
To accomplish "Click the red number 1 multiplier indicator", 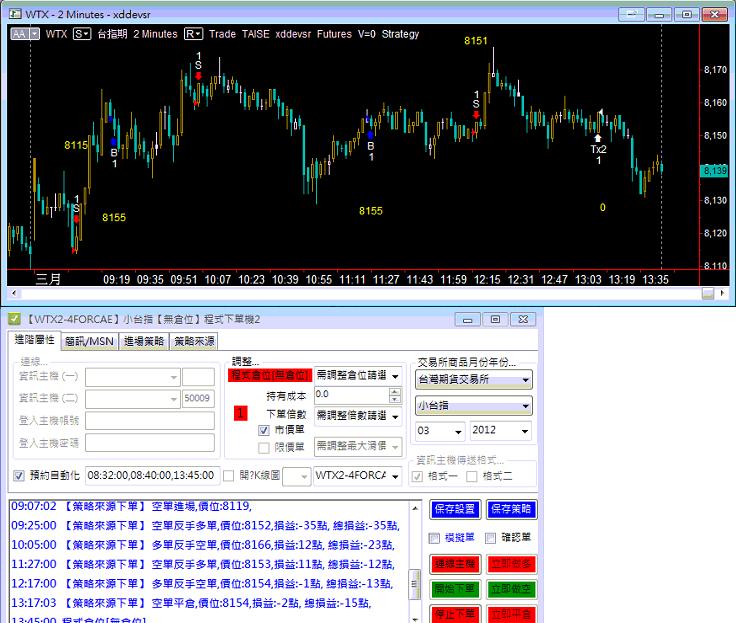I will coord(240,413).
